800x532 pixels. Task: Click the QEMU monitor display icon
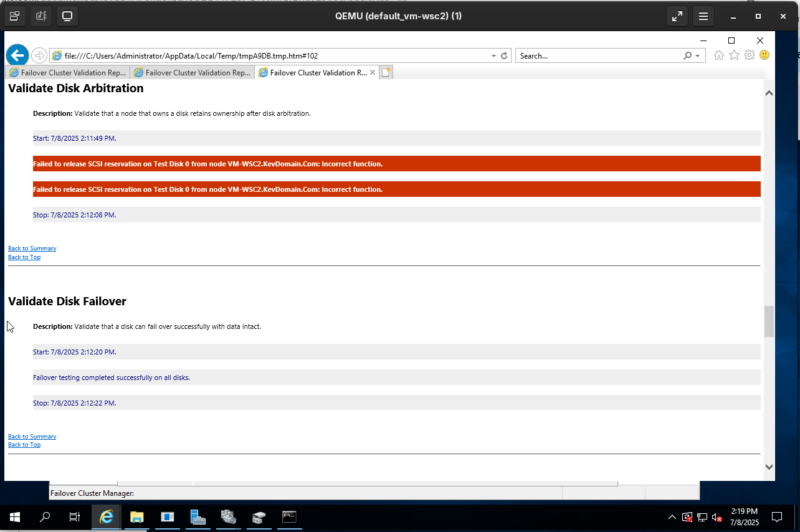pyautogui.click(x=67, y=16)
